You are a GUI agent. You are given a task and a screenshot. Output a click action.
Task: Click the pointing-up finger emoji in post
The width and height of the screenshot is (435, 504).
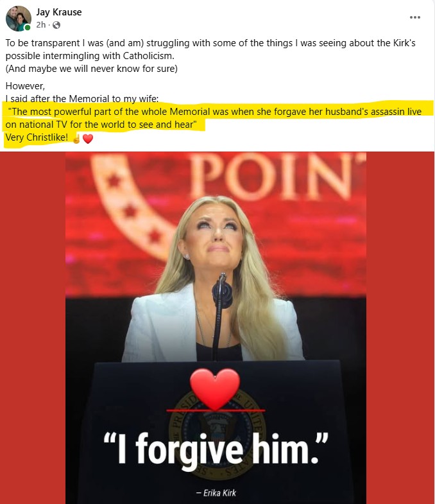[x=76, y=139]
